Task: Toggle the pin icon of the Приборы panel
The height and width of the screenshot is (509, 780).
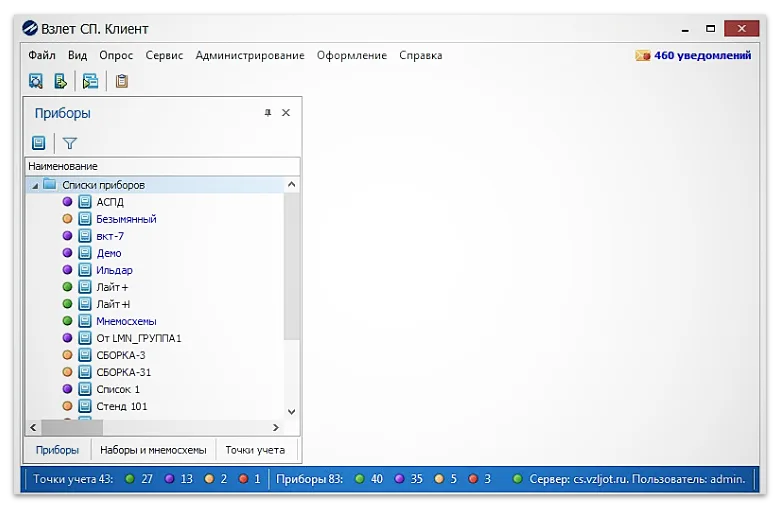Action: 268,113
